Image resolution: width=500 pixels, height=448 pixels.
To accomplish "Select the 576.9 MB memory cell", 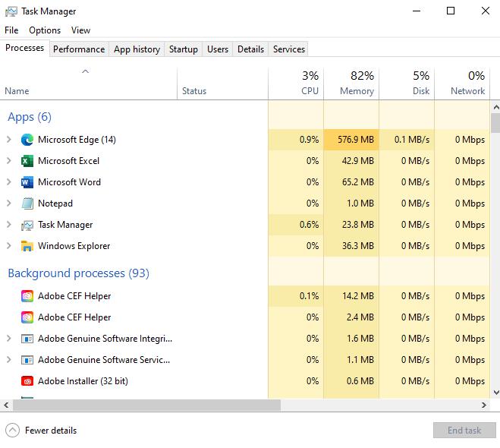I will tap(351, 140).
